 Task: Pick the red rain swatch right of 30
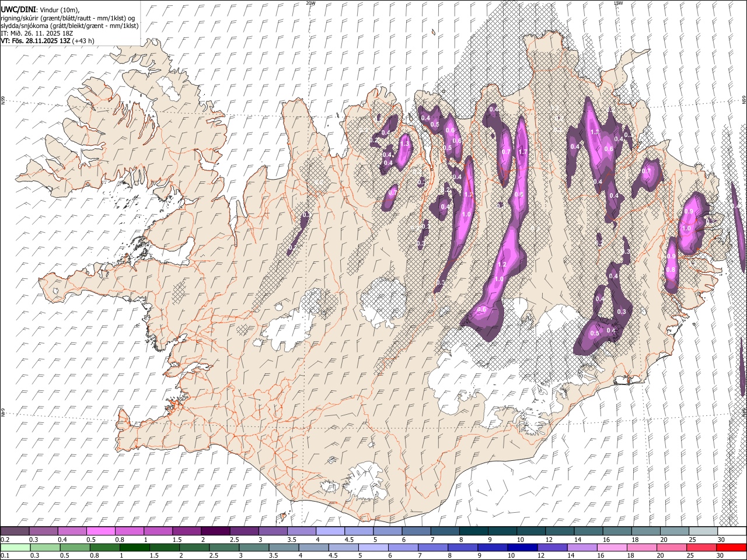731,548
